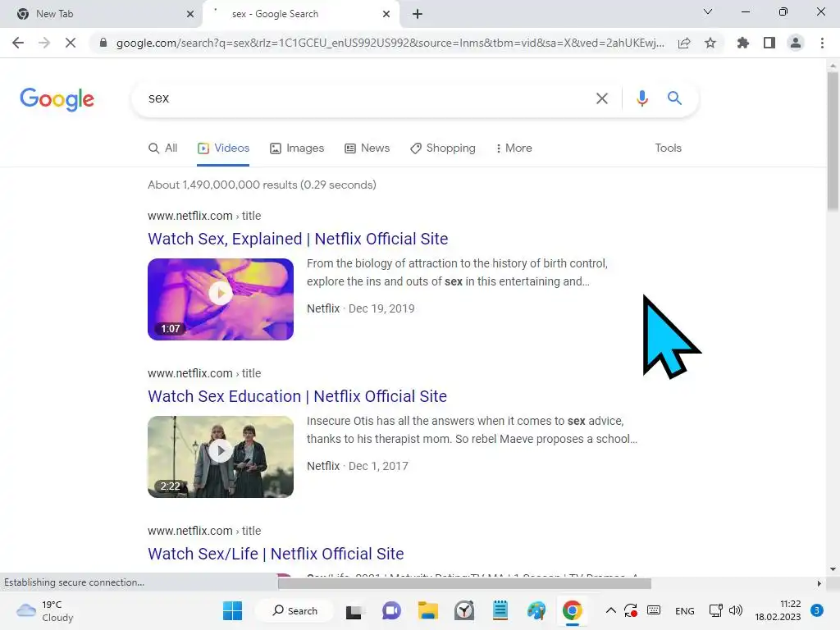
Task: Open network display tray icon
Action: point(715,610)
